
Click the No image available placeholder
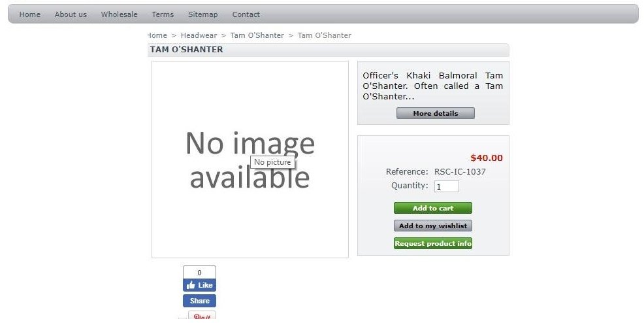click(250, 160)
